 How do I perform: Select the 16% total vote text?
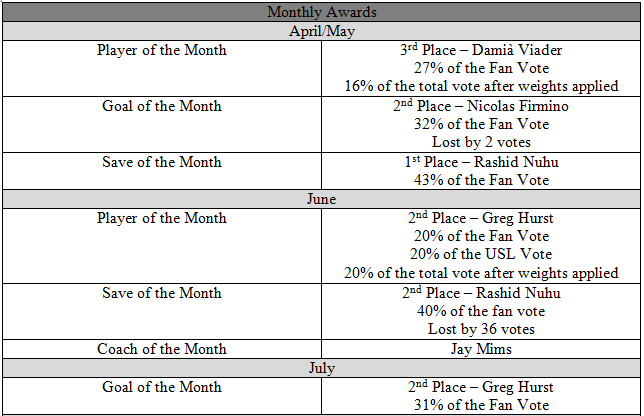click(481, 86)
